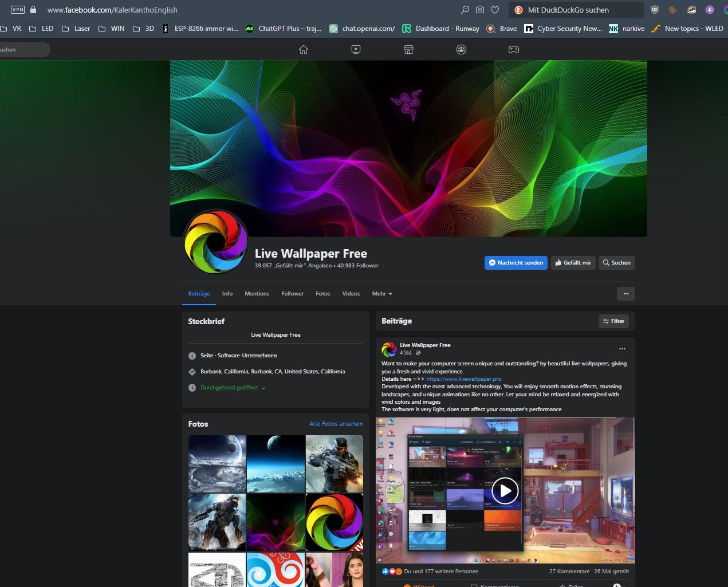Click the camera snapshot icon in address bar
The width and height of the screenshot is (728, 587).
click(480, 10)
